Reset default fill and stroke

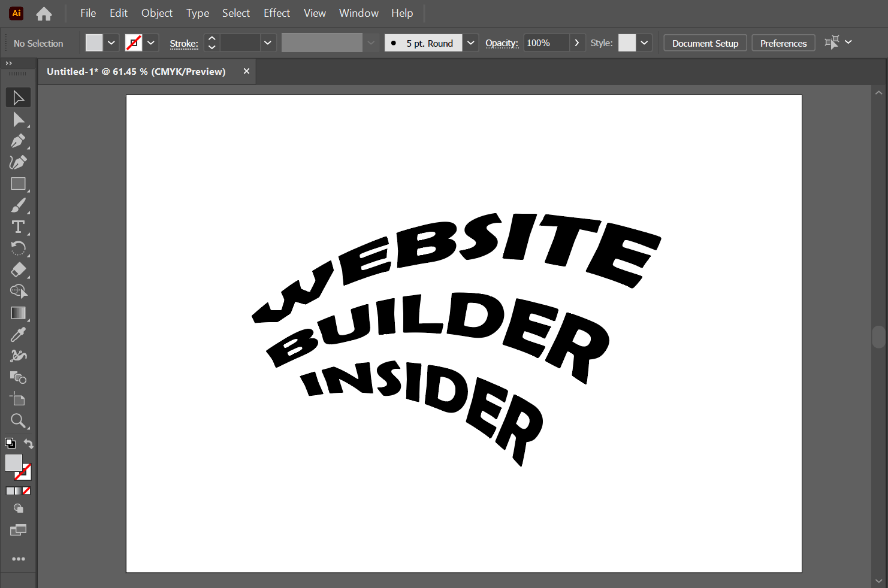10,444
